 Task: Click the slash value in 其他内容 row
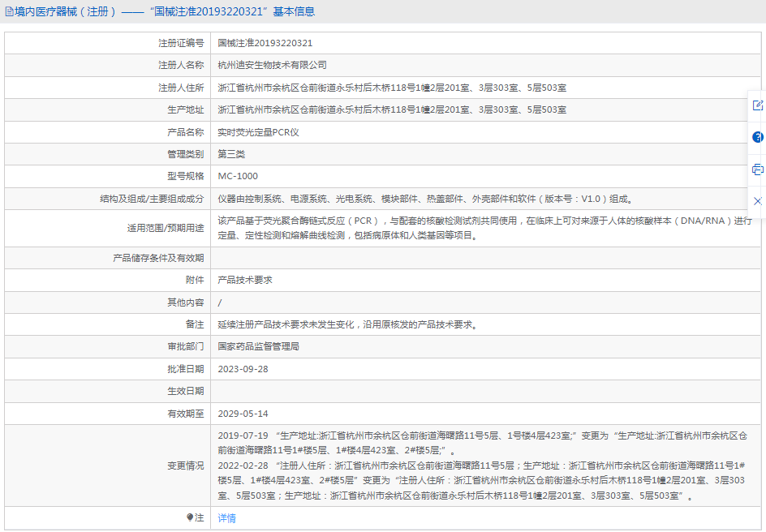tap(220, 302)
